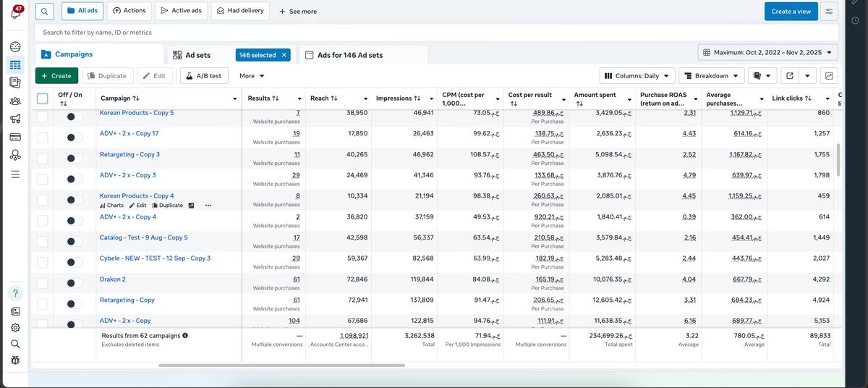Image resolution: width=868 pixels, height=388 pixels.
Task: Open the date range Maximum dropdown
Action: tap(768, 52)
